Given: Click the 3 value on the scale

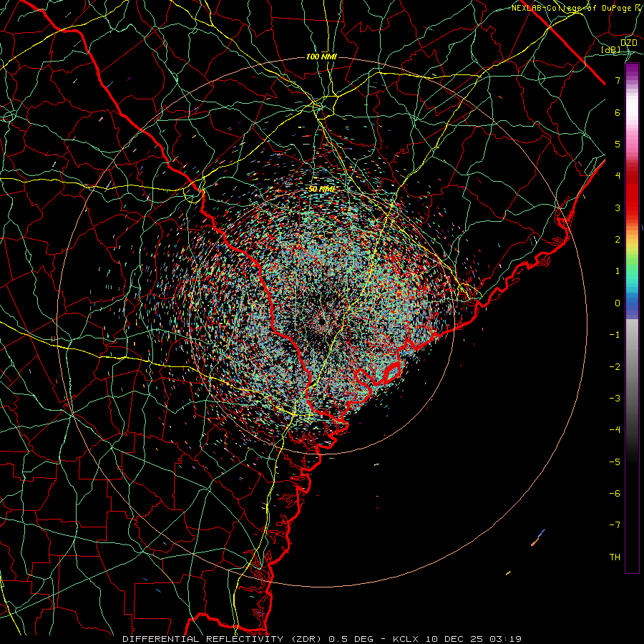Looking at the screenshot, I should (x=618, y=208).
